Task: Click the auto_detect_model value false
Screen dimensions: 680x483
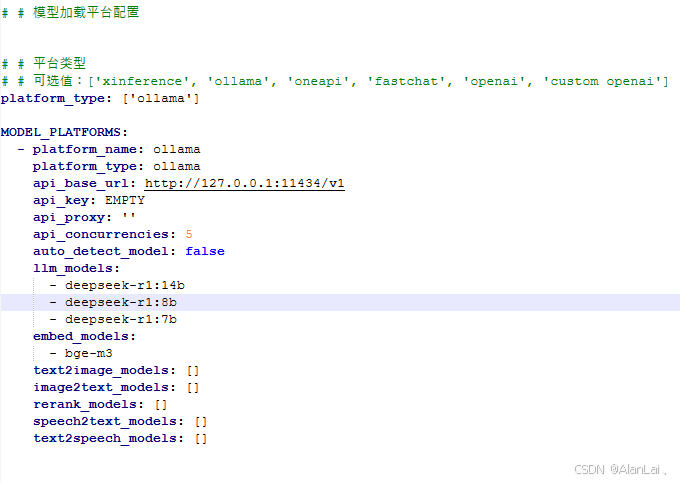Action: point(205,251)
